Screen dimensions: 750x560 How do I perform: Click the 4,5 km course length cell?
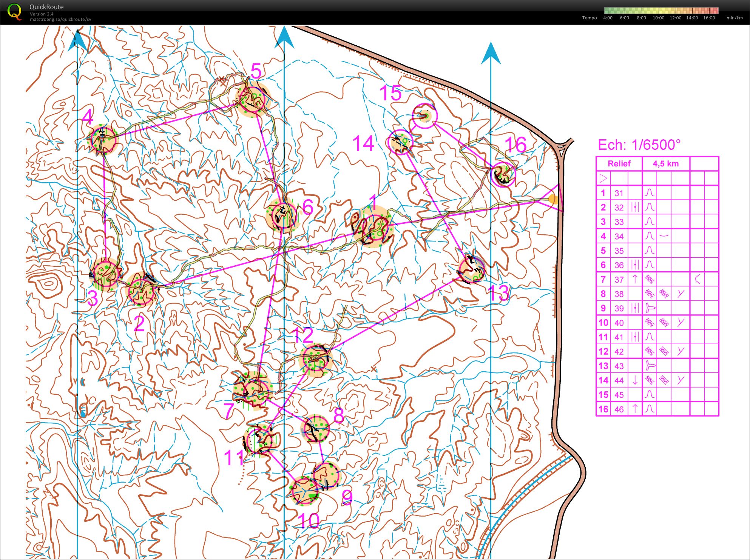(666, 163)
